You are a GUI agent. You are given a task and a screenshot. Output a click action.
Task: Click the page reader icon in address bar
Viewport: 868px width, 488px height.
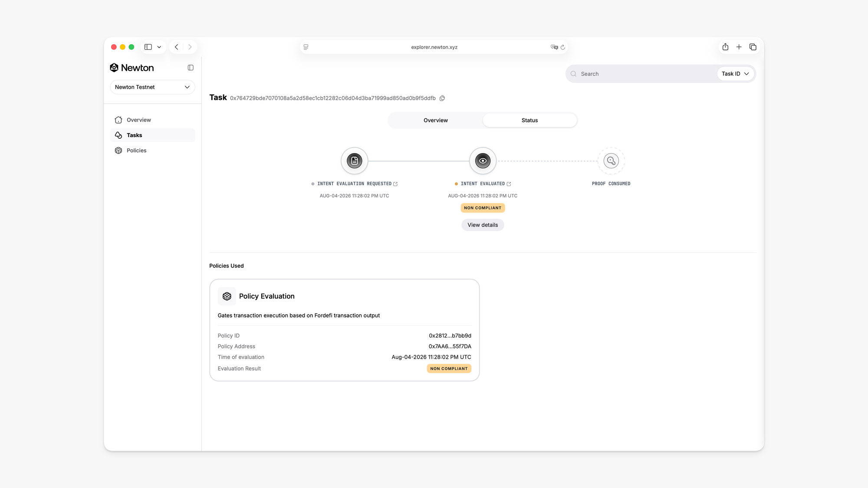click(x=306, y=47)
